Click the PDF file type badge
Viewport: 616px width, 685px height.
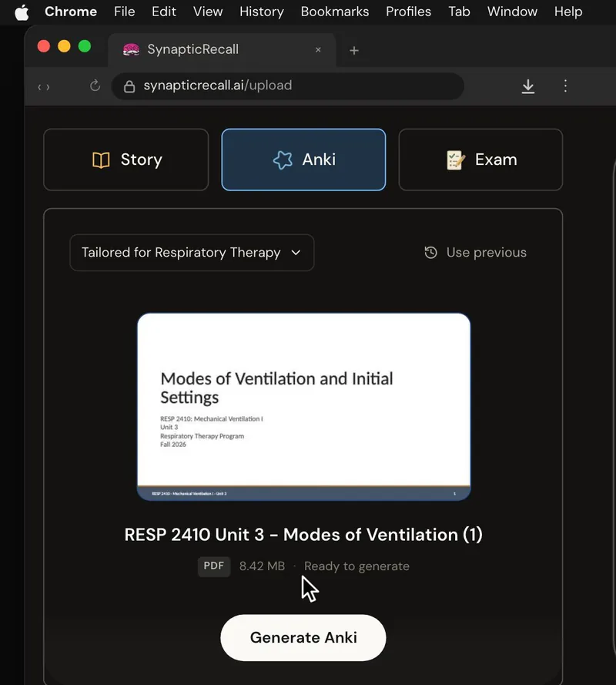214,566
